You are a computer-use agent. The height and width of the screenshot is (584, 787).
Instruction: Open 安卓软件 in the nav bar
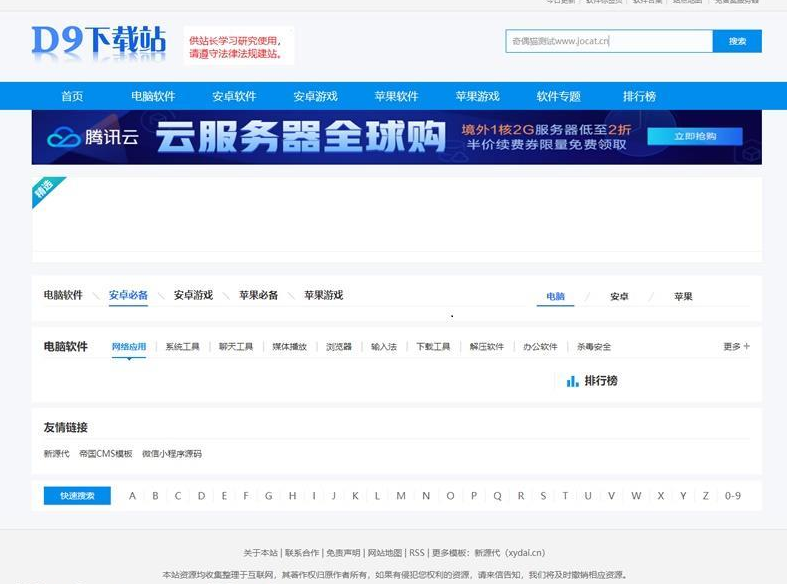[234, 96]
